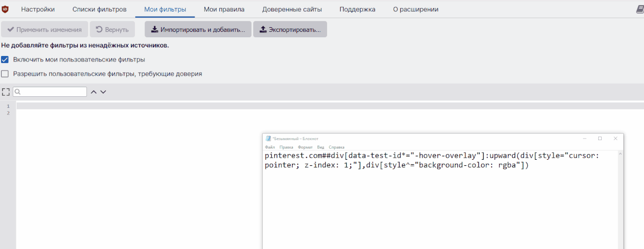Close the Notepad window

pos(615,139)
